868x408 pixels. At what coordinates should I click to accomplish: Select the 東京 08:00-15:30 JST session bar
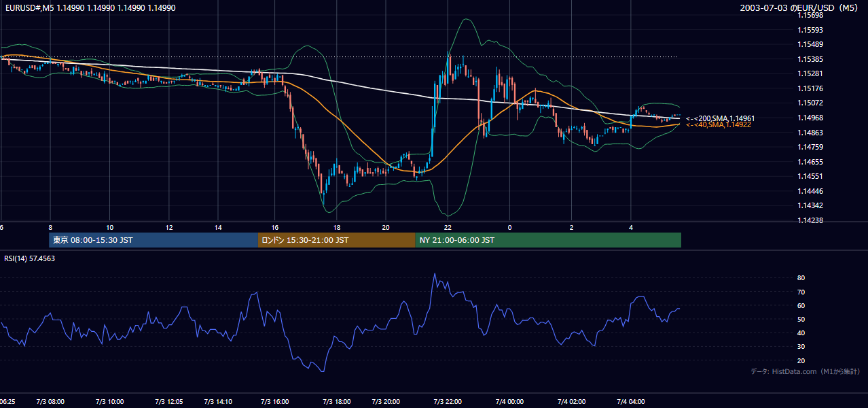tap(153, 240)
